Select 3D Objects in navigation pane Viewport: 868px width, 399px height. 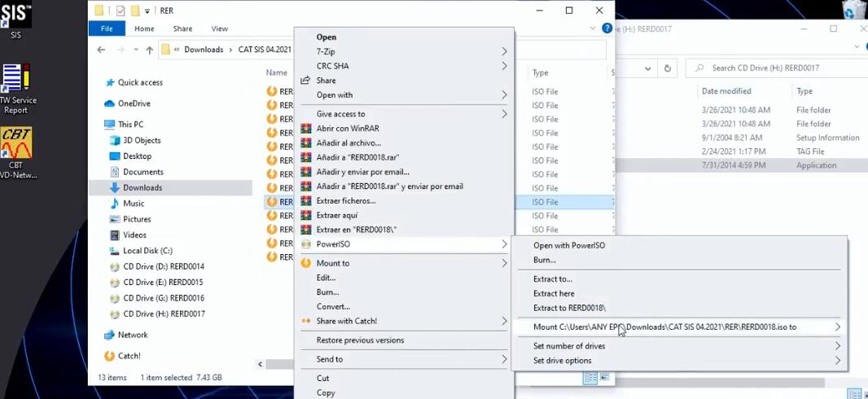141,140
